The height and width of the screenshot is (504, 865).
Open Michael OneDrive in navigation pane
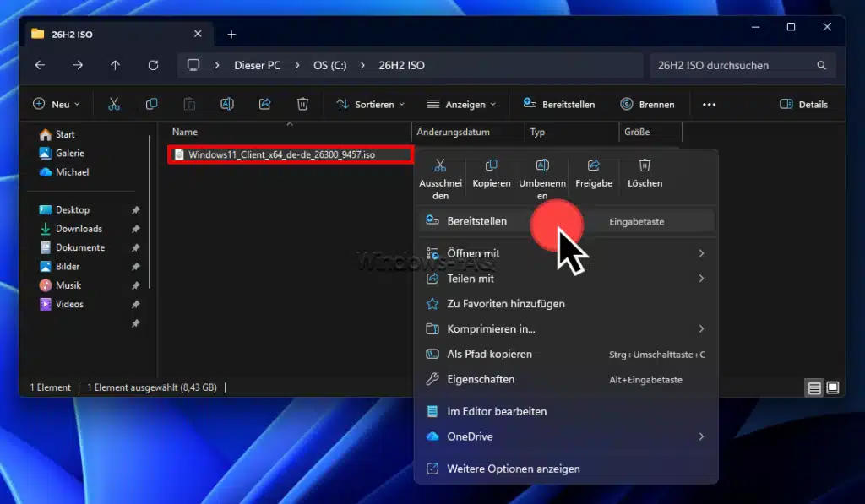coord(64,172)
